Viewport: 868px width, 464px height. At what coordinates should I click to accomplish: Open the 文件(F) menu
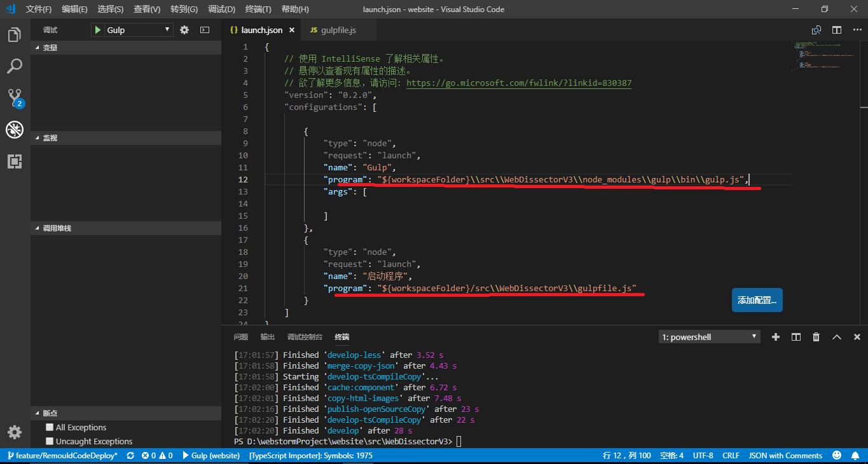[x=39, y=9]
